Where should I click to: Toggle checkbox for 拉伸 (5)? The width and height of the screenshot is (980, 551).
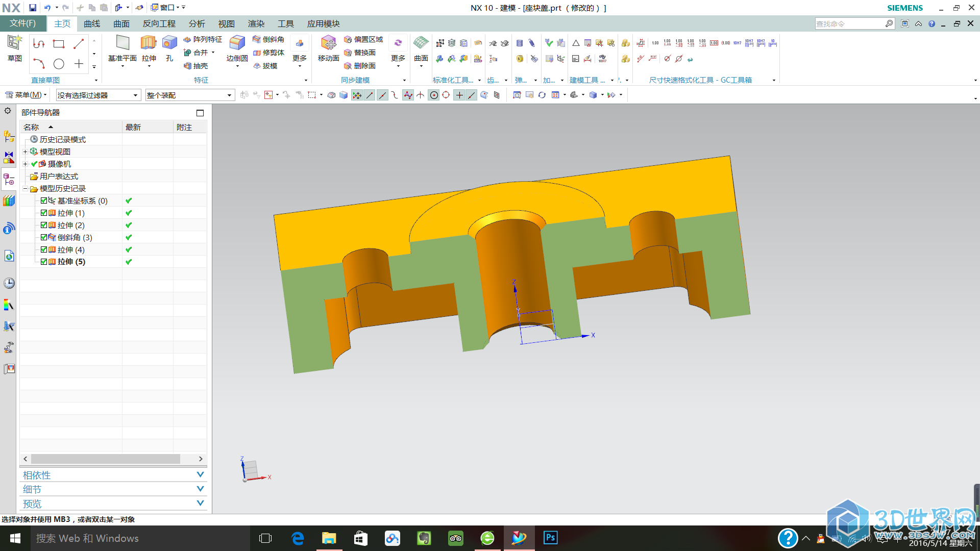click(44, 262)
